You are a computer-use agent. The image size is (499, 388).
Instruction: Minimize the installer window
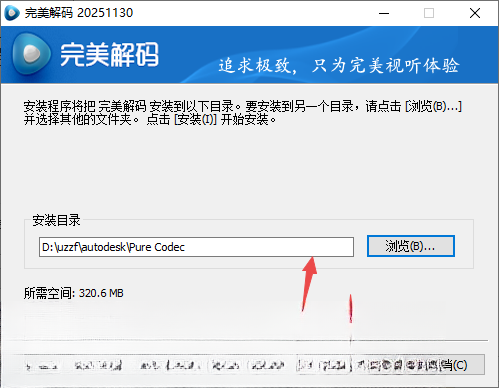click(x=384, y=13)
